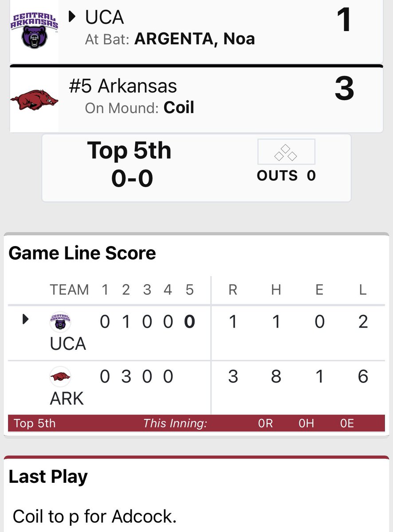Tap the Game Line Score heading

(83, 253)
